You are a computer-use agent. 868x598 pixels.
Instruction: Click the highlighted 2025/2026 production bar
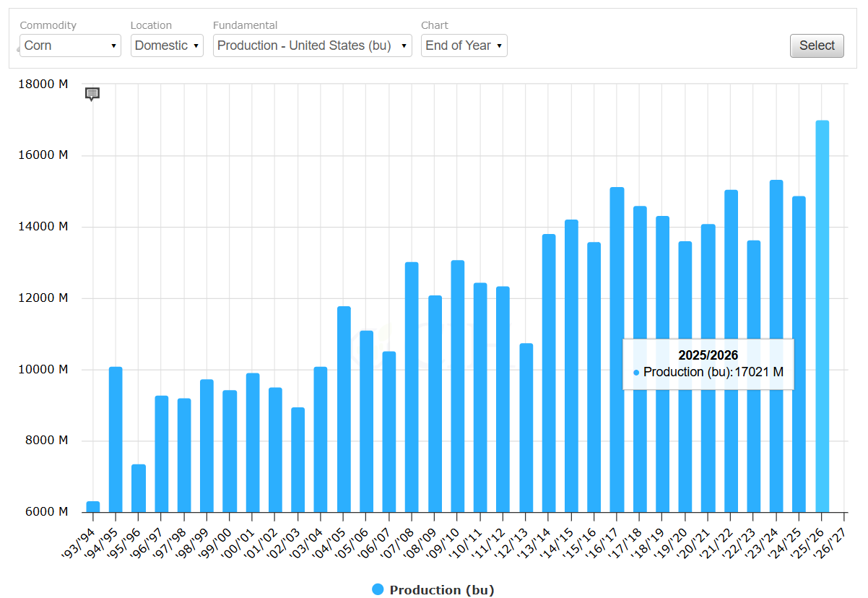tap(822, 316)
